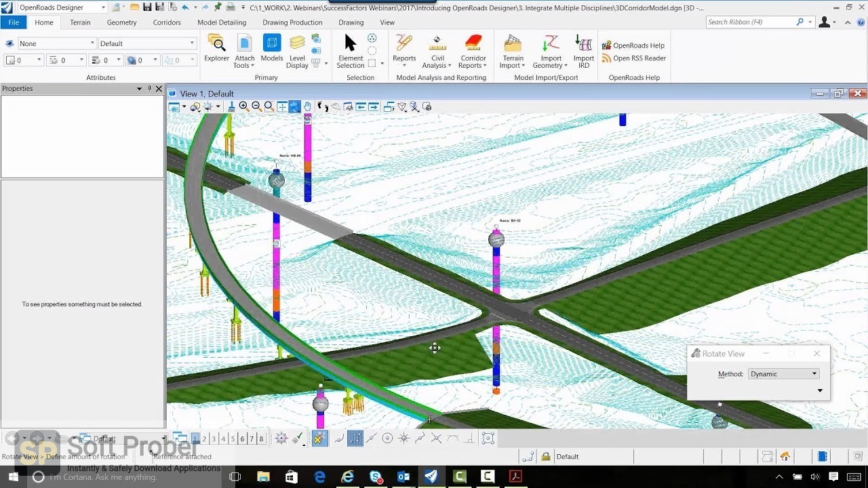The height and width of the screenshot is (488, 868).
Task: Click the Save icon in the quick access toolbar
Action: pyautogui.click(x=147, y=7)
